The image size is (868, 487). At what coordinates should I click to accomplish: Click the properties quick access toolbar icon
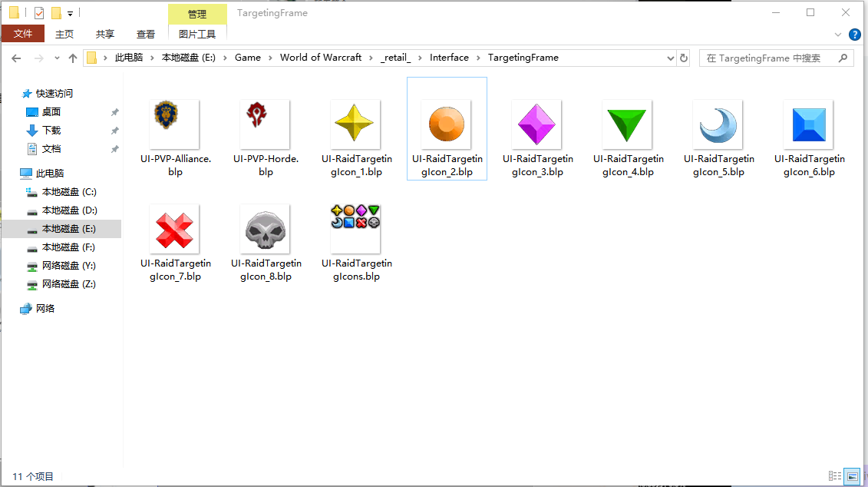point(38,13)
